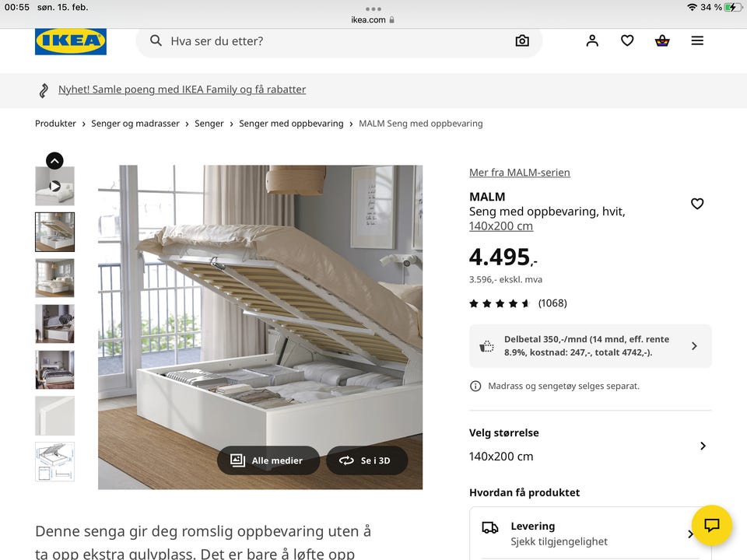The width and height of the screenshot is (747, 560).
Task: Click '3.596,- ekskl. mva' text
Action: [x=506, y=279]
